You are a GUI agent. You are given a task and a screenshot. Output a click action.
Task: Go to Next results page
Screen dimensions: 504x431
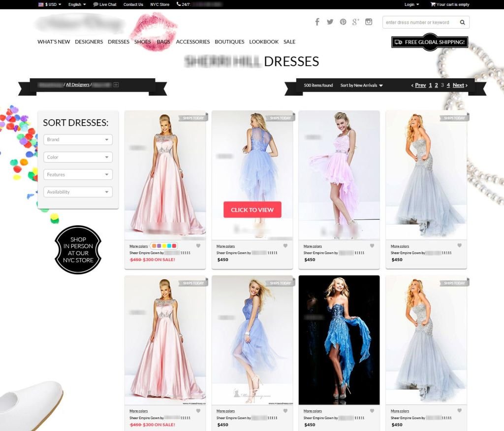[x=460, y=85]
